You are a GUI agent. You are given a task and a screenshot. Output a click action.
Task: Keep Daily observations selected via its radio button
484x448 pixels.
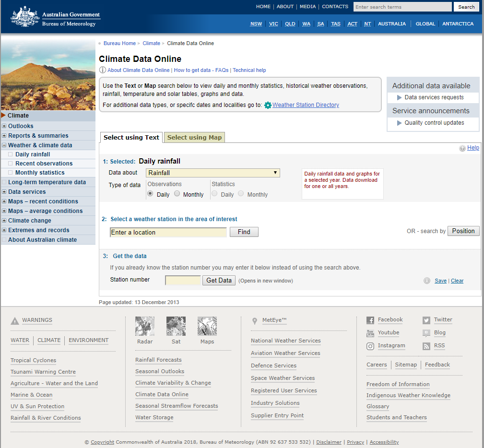click(x=151, y=194)
